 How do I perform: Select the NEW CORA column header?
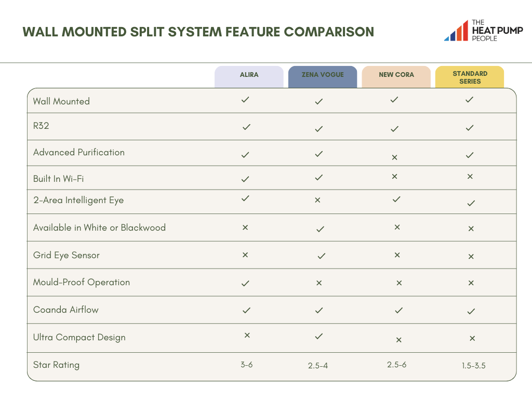coord(396,75)
